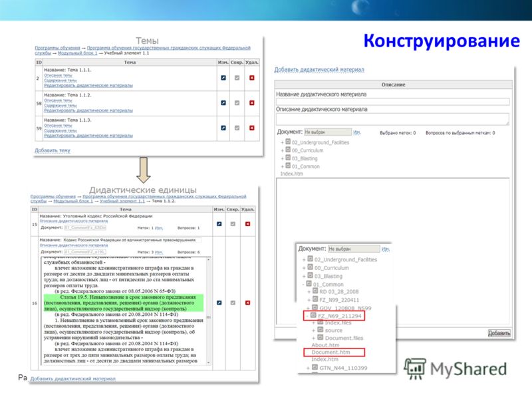Screen dimensions: 532x399
Task: Click document text scrollbar down arrow
Action: 208,362
